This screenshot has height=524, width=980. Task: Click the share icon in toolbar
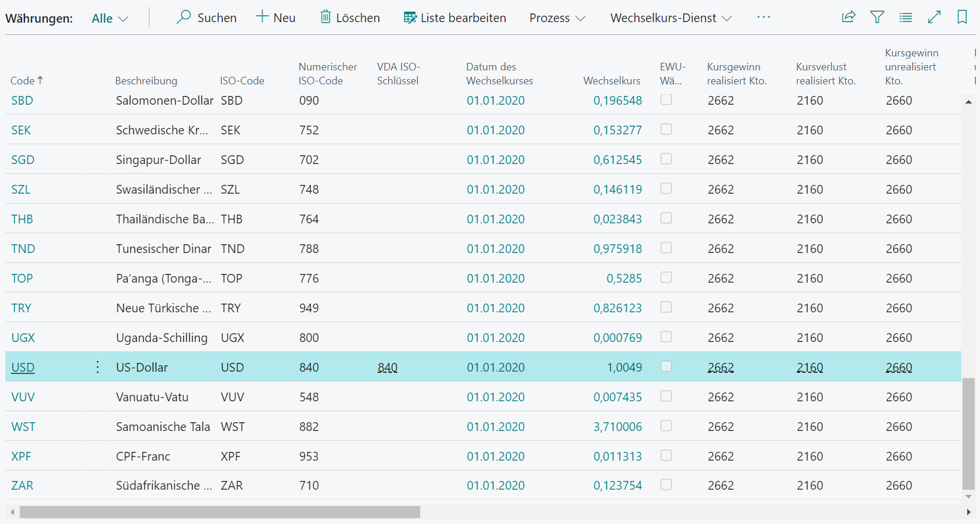pos(848,17)
